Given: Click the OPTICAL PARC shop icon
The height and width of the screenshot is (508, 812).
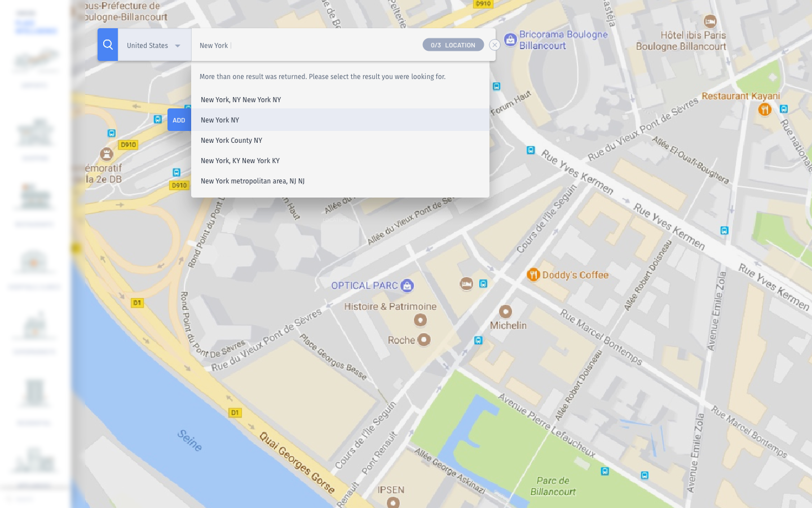Looking at the screenshot, I should click(407, 286).
